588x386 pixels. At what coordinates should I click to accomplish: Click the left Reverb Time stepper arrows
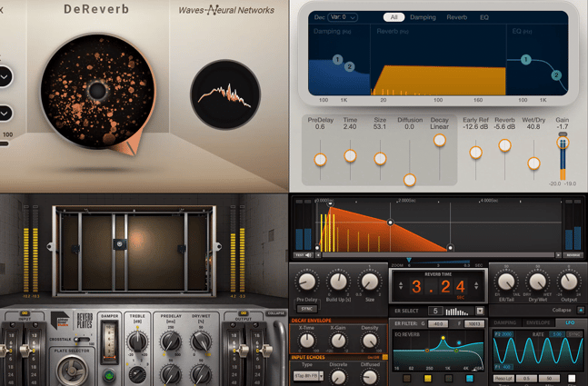tap(401, 285)
